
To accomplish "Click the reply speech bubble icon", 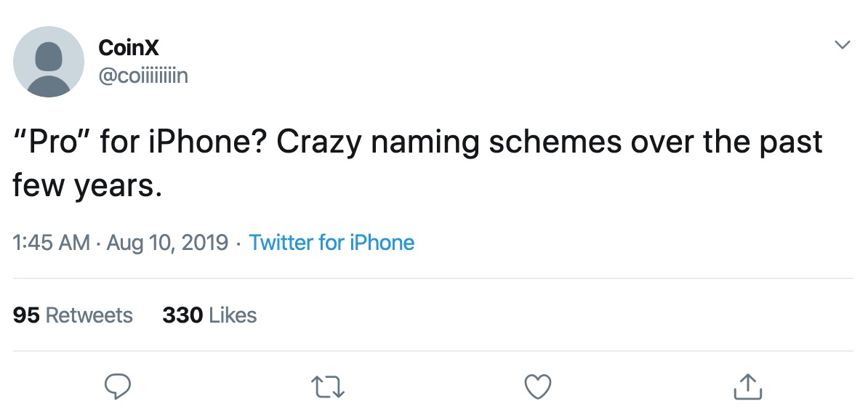I will pyautogui.click(x=117, y=387).
